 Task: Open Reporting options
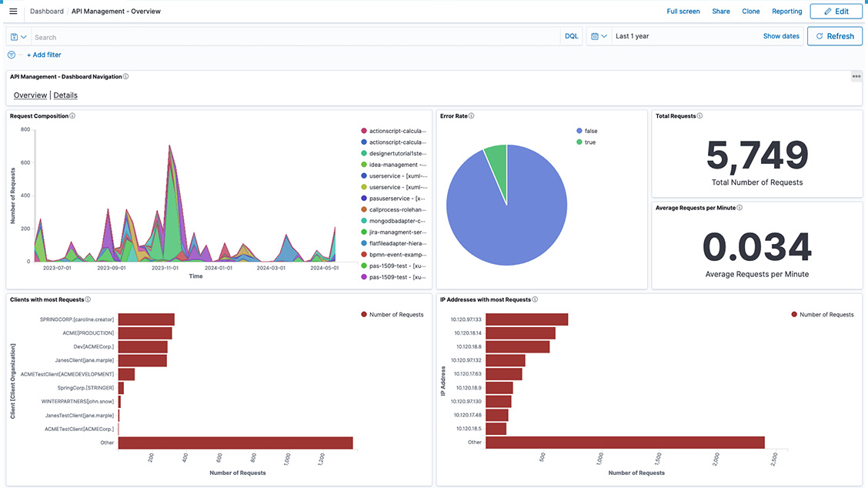click(x=786, y=11)
